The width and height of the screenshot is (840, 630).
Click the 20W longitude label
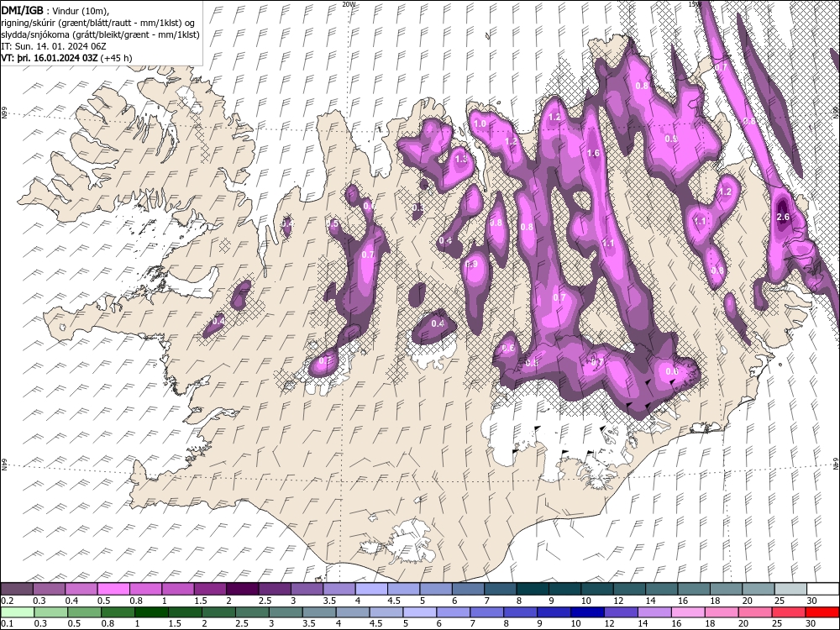coord(349,3)
